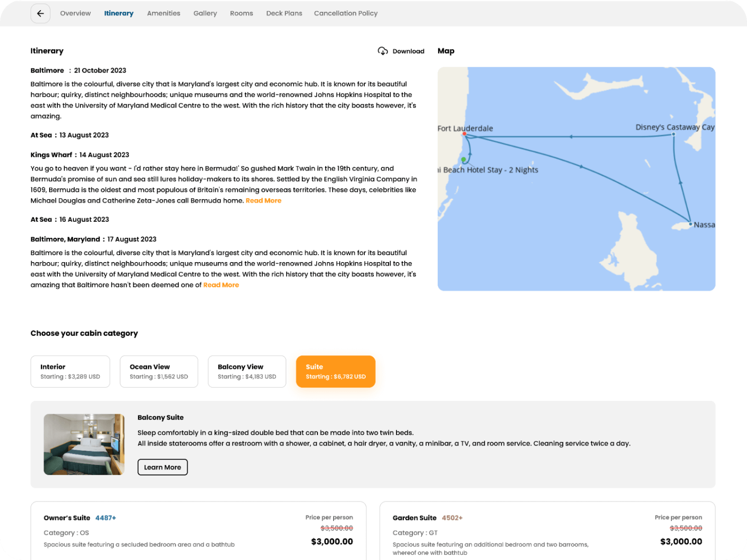This screenshot has width=747, height=560.
Task: Click the Balcony Suite room thumbnail
Action: [x=84, y=444]
